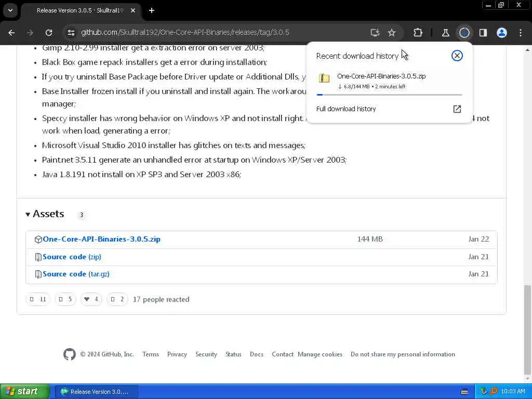Reload the page with the refresh icon

point(49,33)
